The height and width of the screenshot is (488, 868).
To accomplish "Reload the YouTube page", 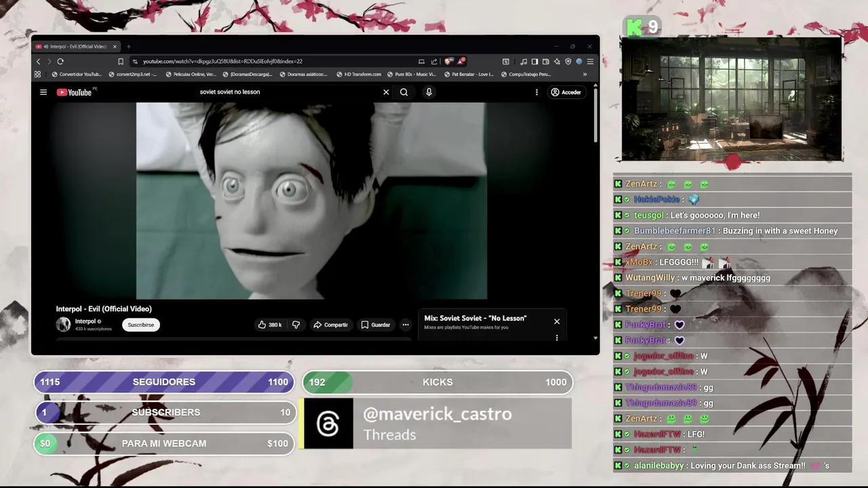I will click(60, 61).
